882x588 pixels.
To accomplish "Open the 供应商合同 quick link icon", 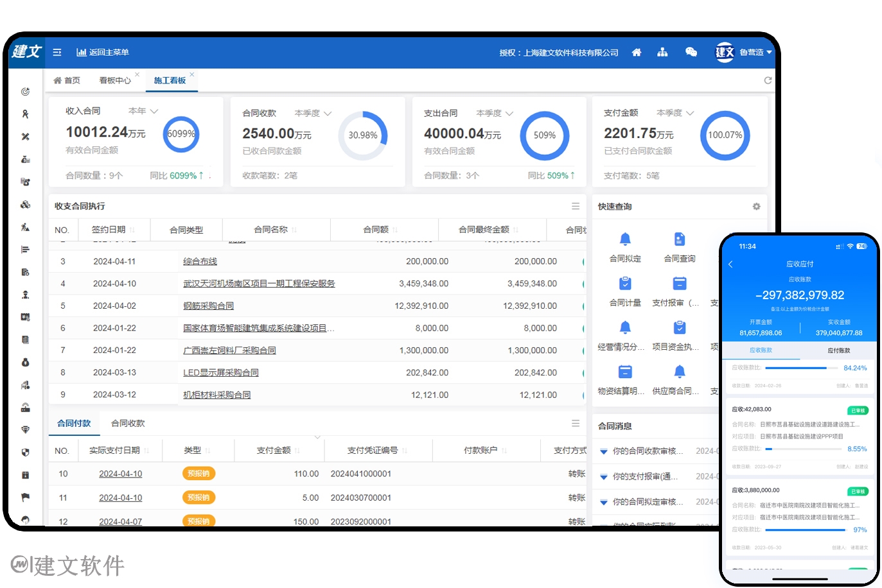I will tap(680, 371).
